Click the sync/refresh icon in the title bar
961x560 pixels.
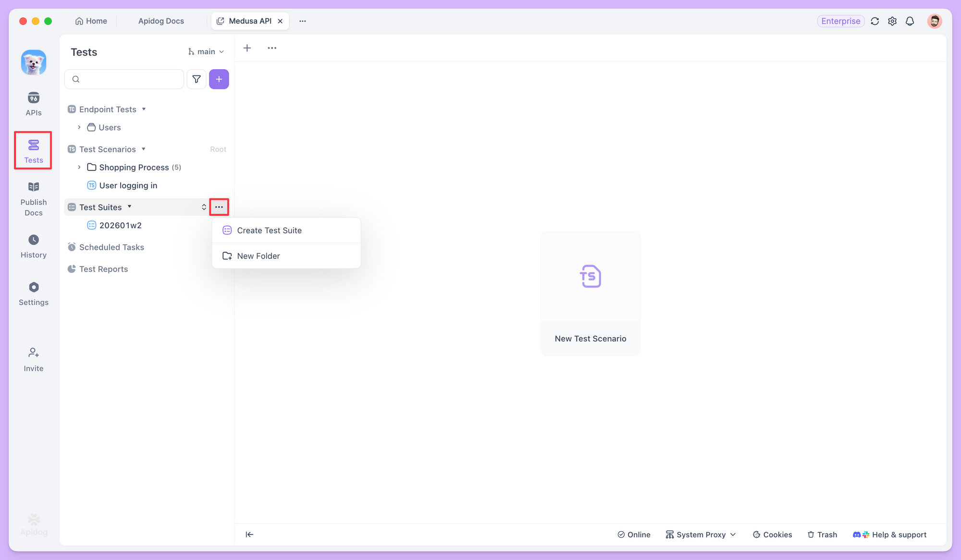(x=875, y=21)
